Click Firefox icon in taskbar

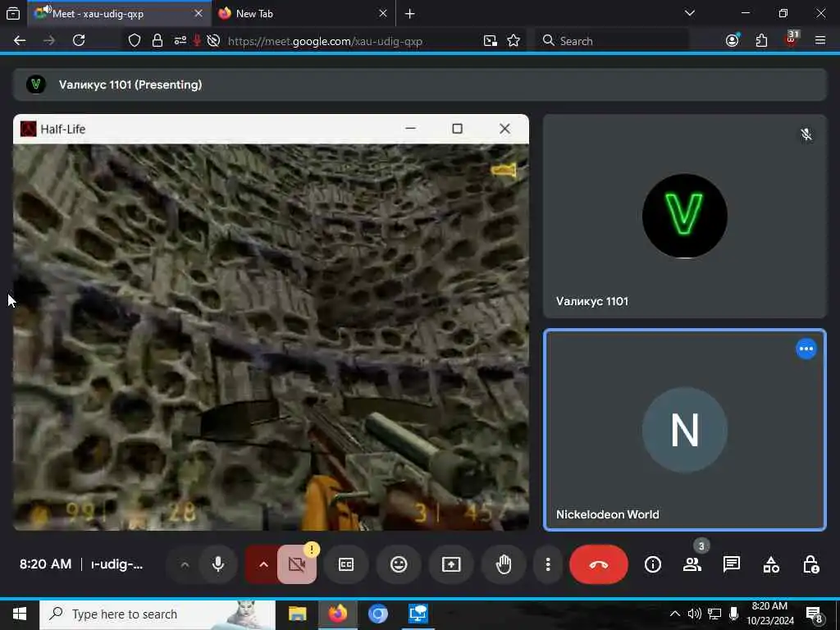point(337,614)
